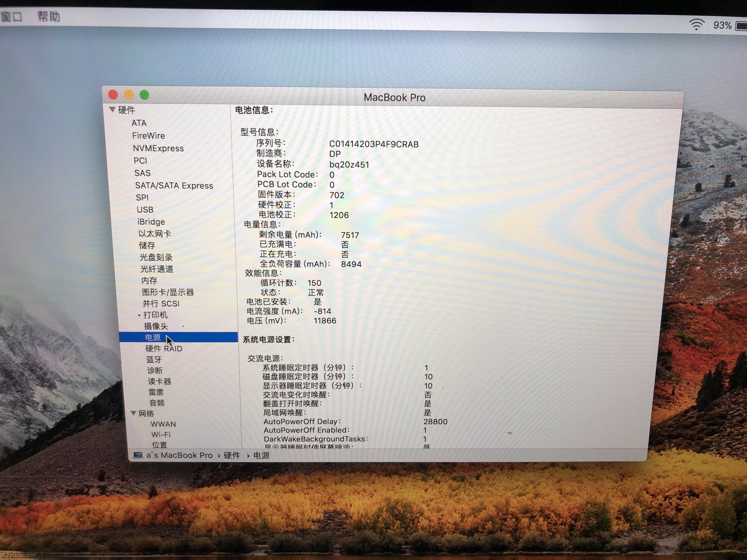
Task: Select 蓝牙 Bluetooth in the sidebar
Action: click(x=154, y=359)
